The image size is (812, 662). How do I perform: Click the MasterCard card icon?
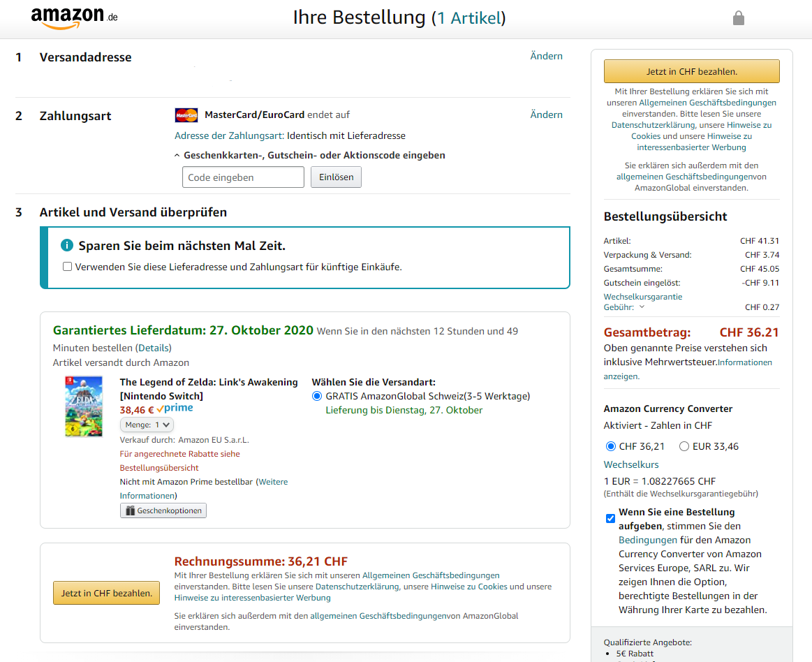[x=186, y=115]
